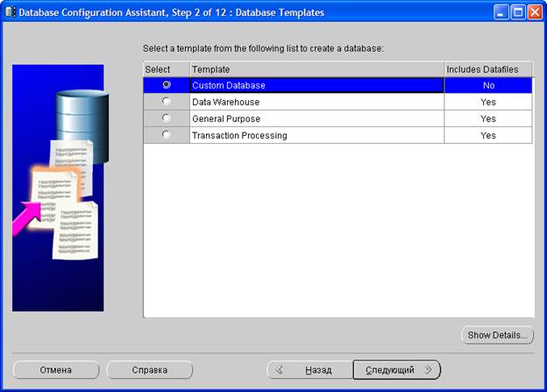Select the Custom Database radio button
The image size is (547, 392).
tap(167, 85)
